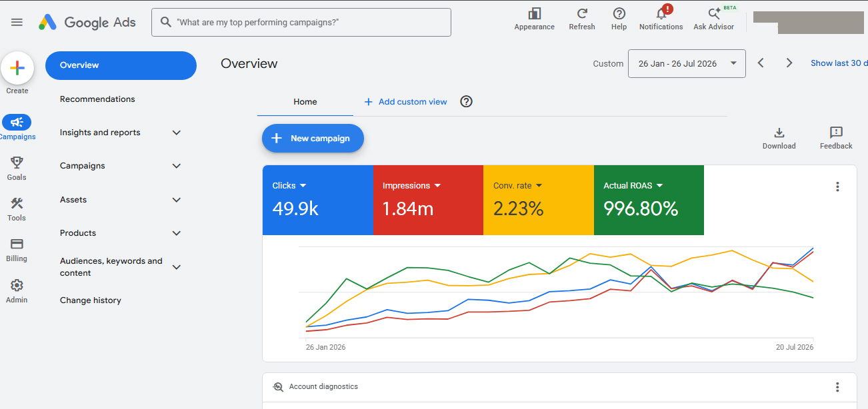868x409 pixels.
Task: Click New campaign button
Action: 313,139
